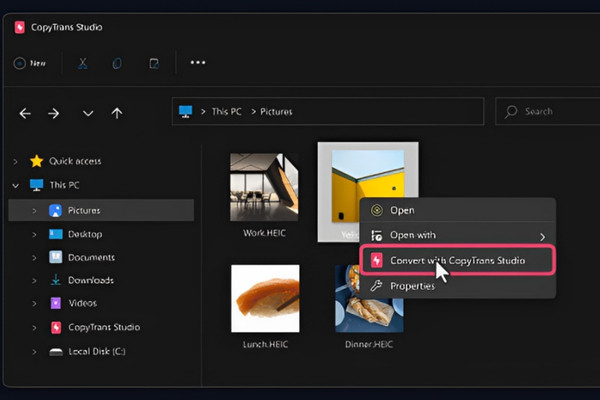The image size is (600, 400).
Task: Click the Downloads arrow icon
Action: 56,280
